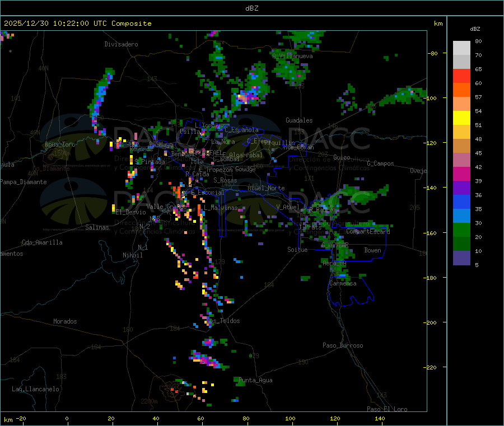Click the 100 km horizontal axis tick
504x426 pixels.
pos(290,418)
